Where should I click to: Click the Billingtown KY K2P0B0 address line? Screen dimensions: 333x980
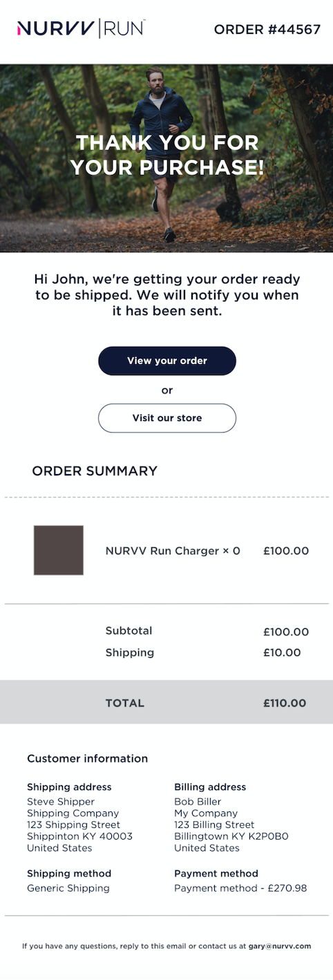[231, 836]
